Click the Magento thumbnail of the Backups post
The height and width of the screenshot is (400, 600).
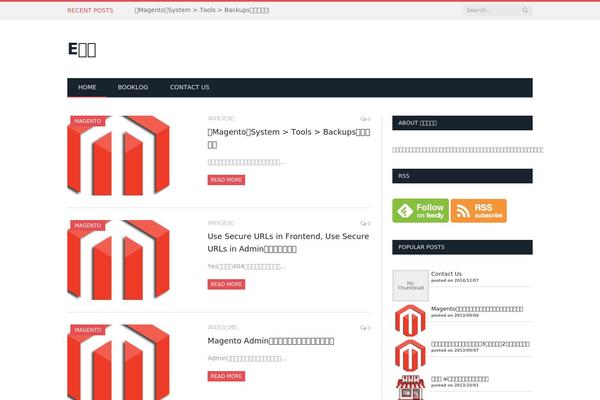coord(118,156)
